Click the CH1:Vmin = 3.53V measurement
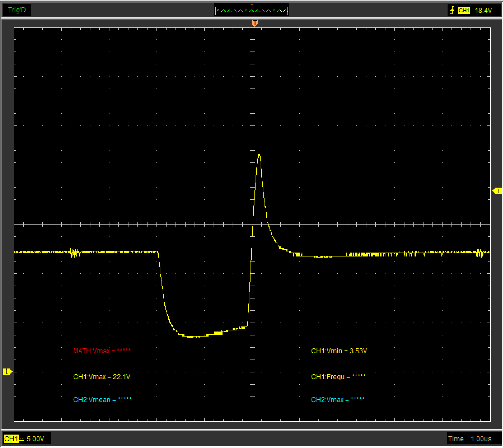Viewport: 503px width, 448px height. 339,351
